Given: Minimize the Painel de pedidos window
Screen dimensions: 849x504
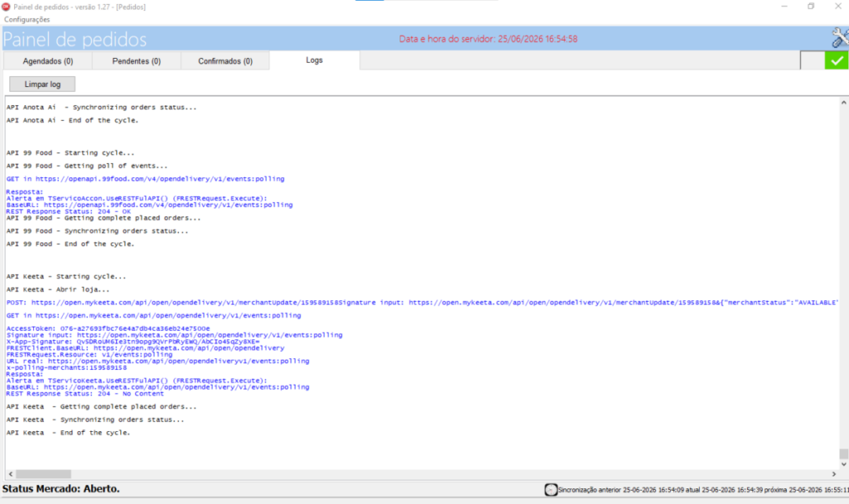Looking at the screenshot, I should click(784, 7).
